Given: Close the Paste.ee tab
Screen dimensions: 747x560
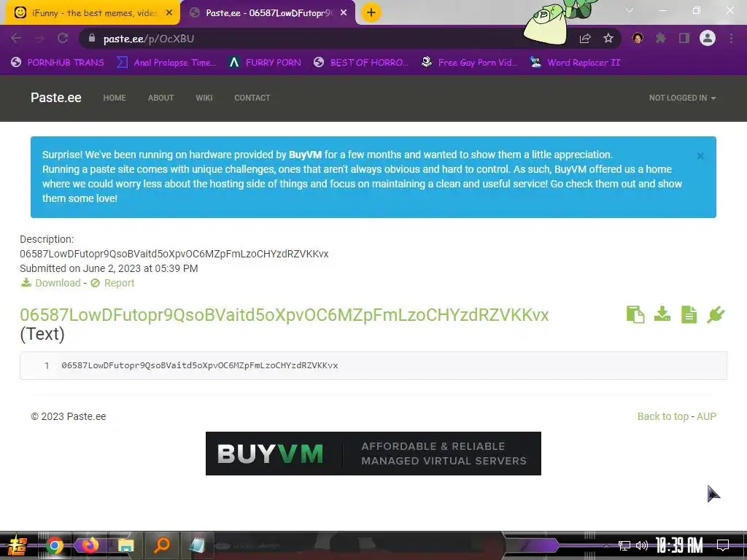Looking at the screenshot, I should click(x=344, y=13).
